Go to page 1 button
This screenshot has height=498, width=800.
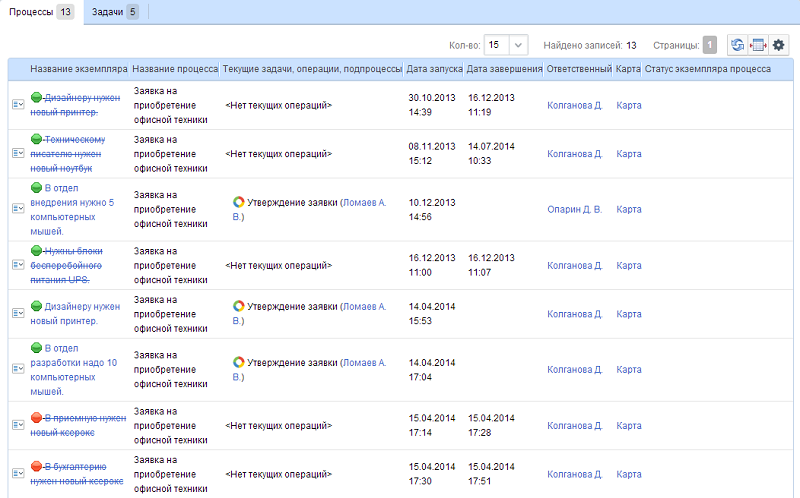coord(709,45)
